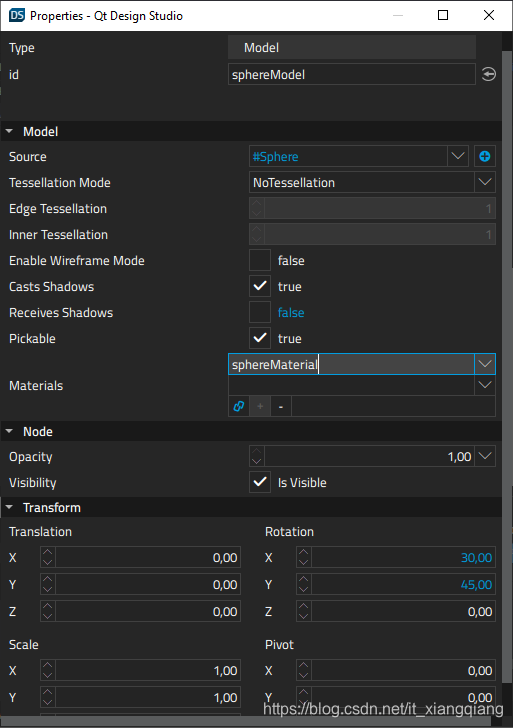Collapse the Transform section

tap(9, 507)
